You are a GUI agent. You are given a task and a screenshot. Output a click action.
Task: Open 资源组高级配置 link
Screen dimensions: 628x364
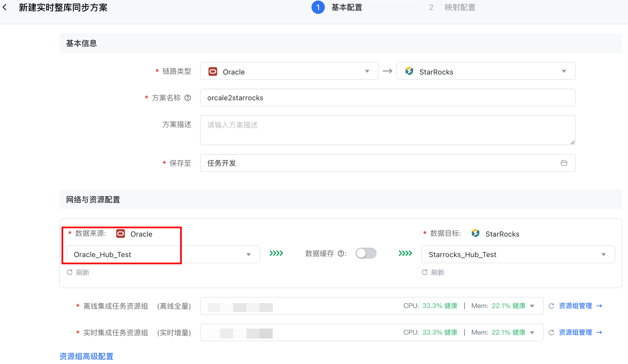[x=86, y=356]
